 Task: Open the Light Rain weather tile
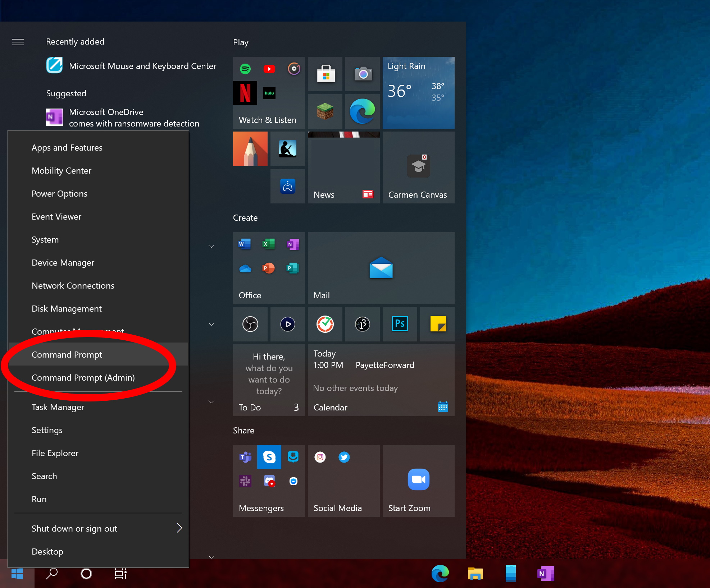point(418,92)
